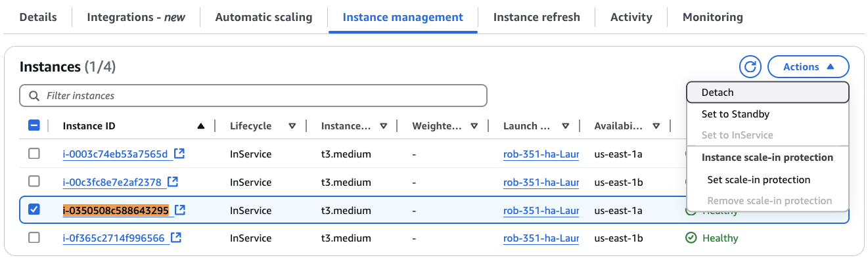868x260 pixels.
Task: Open launch template link for i-0350508c588643295
Action: [541, 211]
